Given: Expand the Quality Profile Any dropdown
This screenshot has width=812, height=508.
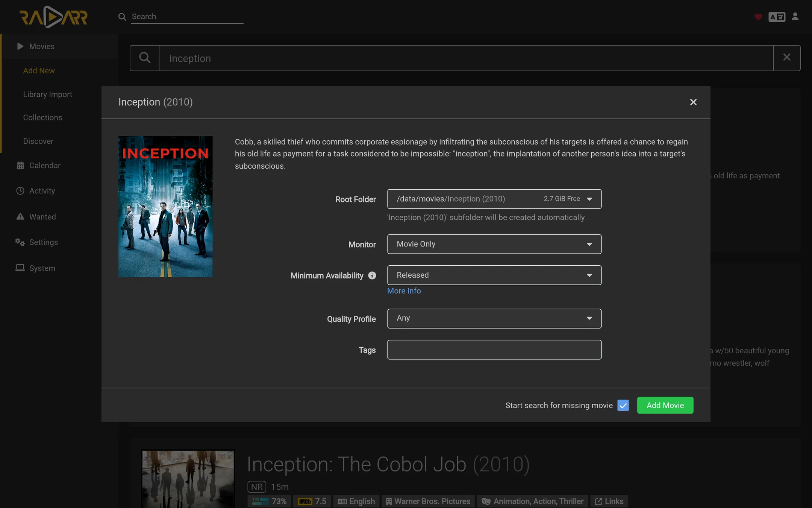Looking at the screenshot, I should pyautogui.click(x=494, y=318).
